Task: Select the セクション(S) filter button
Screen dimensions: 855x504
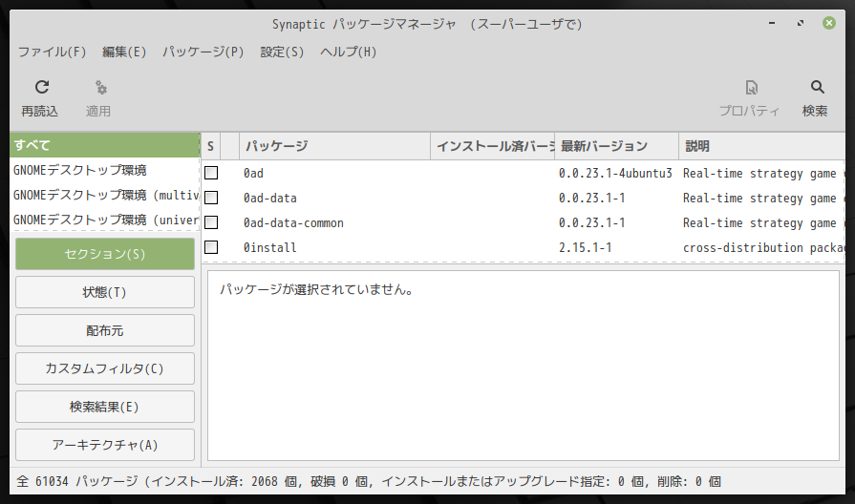Action: [105, 254]
